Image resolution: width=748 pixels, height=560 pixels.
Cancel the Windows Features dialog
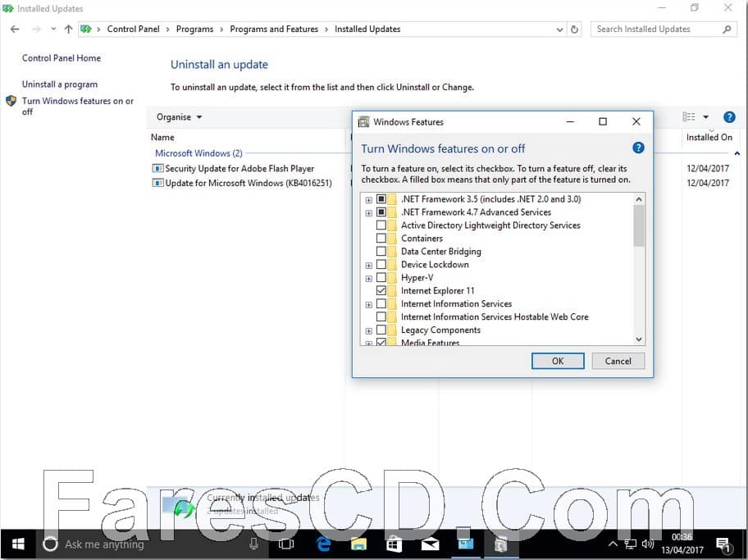coord(618,361)
